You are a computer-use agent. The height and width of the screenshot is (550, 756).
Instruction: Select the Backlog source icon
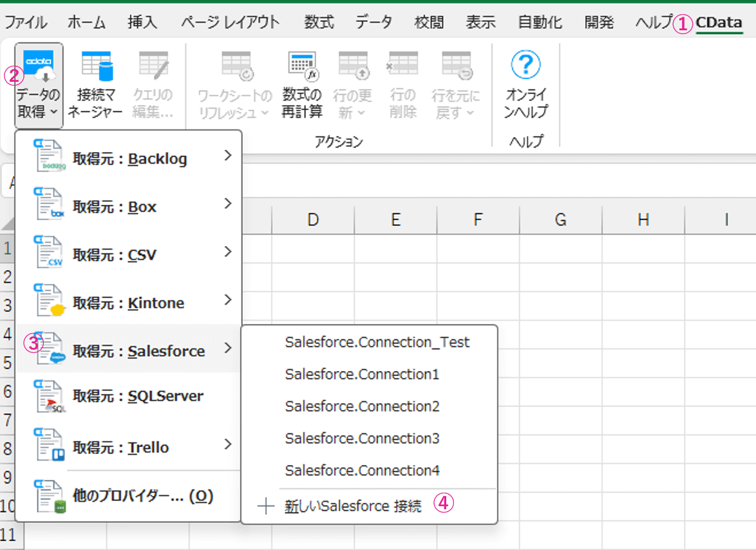pos(50,158)
